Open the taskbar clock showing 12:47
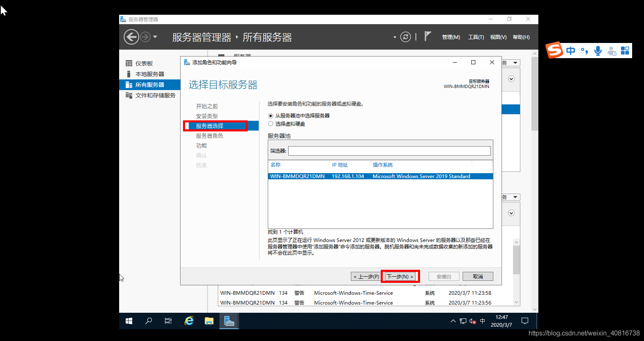Screen dimensions: 644x341 pos(502,321)
